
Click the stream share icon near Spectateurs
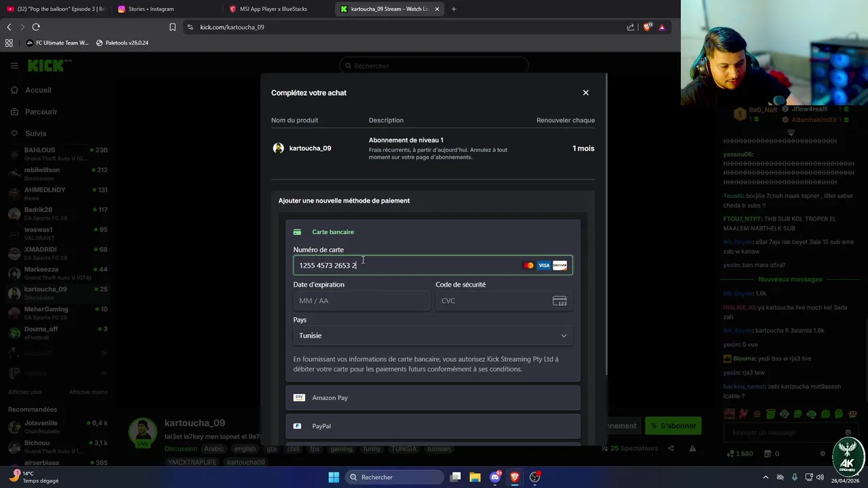[x=671, y=448]
